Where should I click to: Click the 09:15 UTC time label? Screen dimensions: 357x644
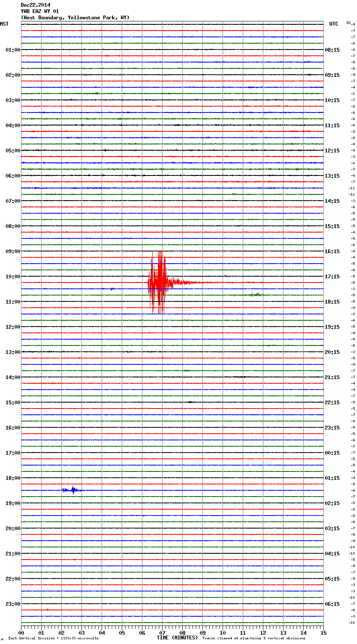pos(332,75)
